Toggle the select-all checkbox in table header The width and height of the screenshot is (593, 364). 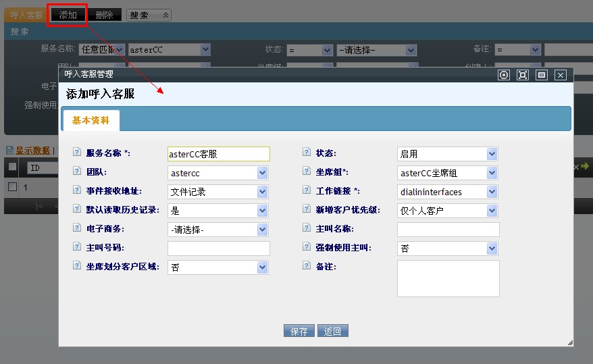pos(12,167)
